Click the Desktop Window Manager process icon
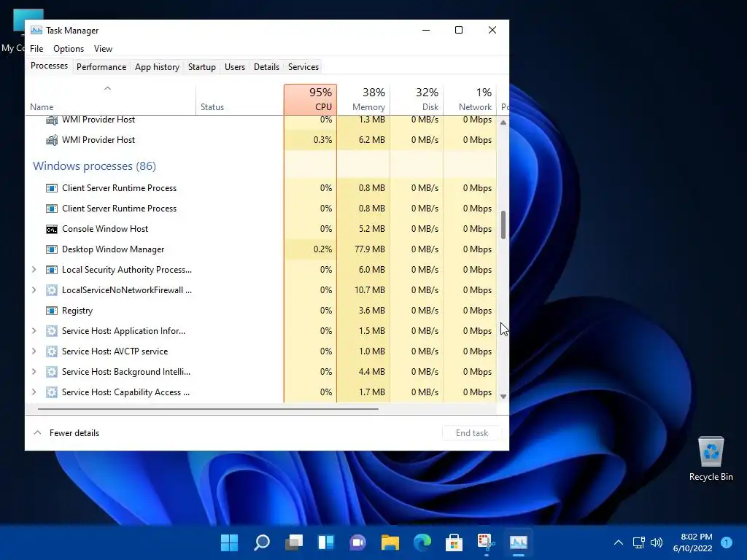 52,249
